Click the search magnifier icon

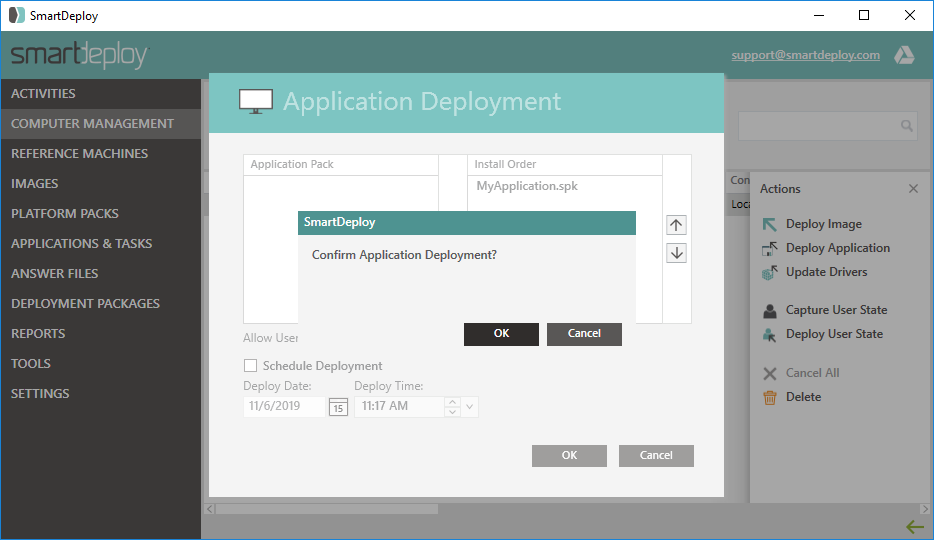(907, 126)
